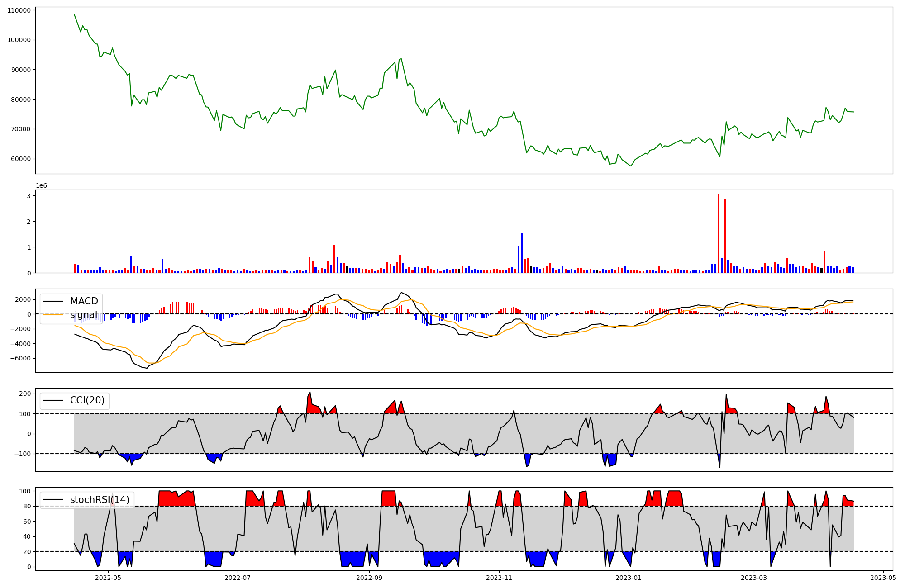905x588 pixels.
Task: Click the MACD legend entry
Action: (84, 301)
